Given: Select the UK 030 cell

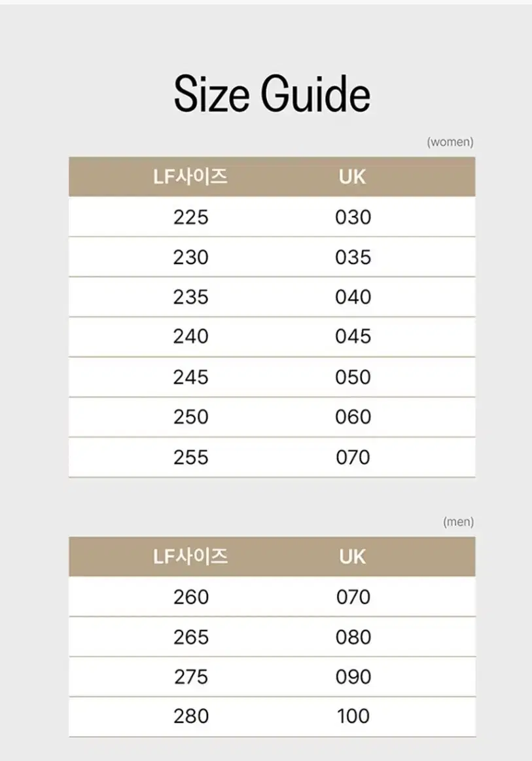Looking at the screenshot, I should [353, 217].
